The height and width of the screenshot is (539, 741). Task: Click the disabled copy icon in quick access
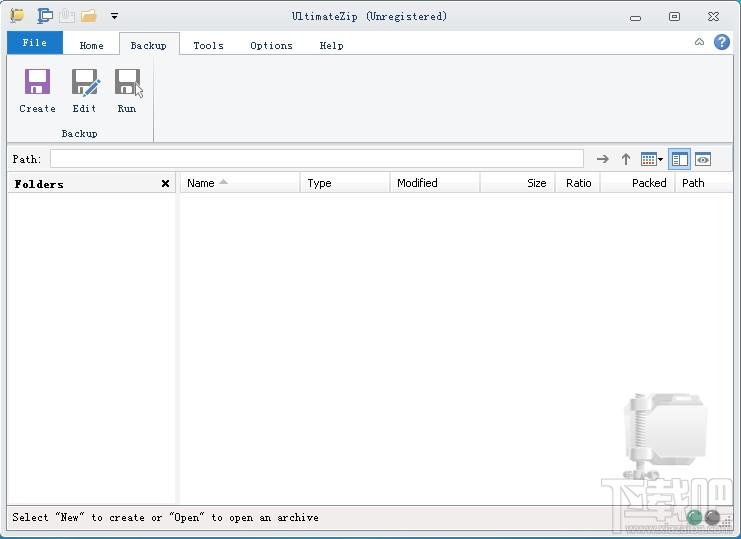pyautogui.click(x=67, y=16)
